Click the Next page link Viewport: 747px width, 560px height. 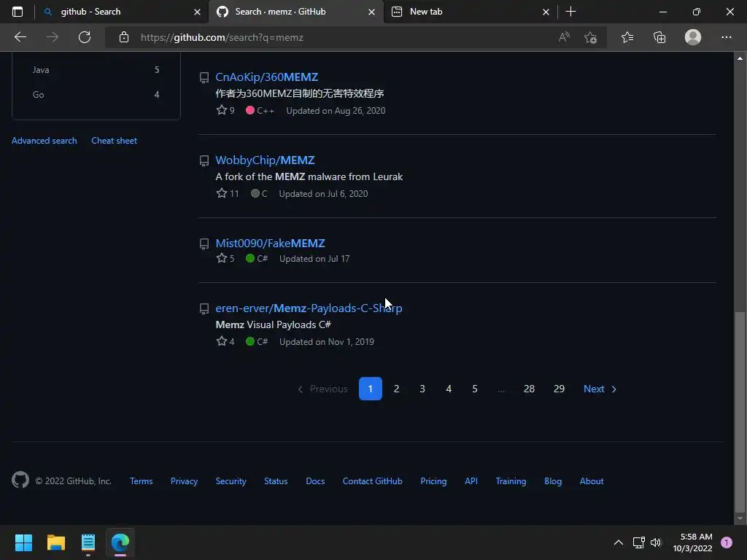point(600,389)
